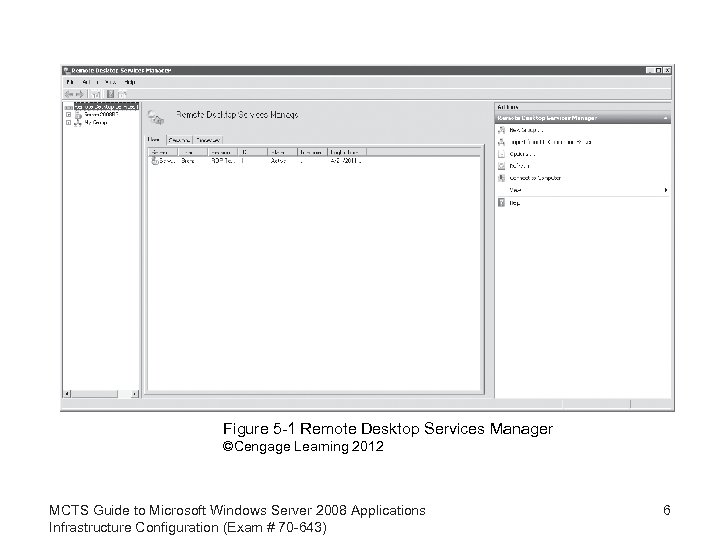Click the Import from RD Connection Broker icon
This screenshot has width=720, height=540.
tap(501, 142)
